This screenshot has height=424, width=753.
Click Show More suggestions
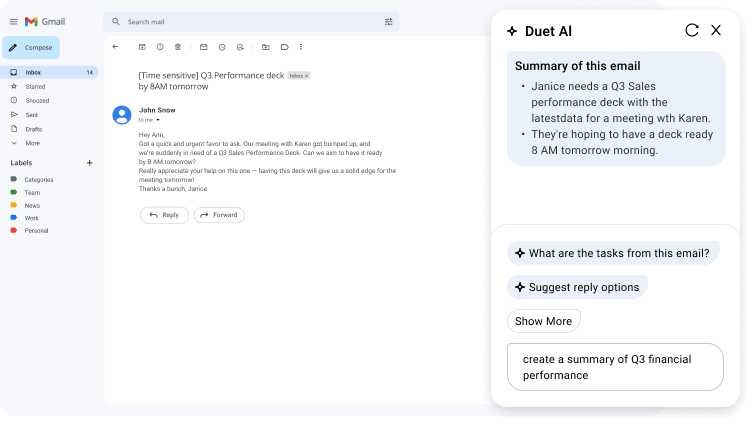[544, 321]
